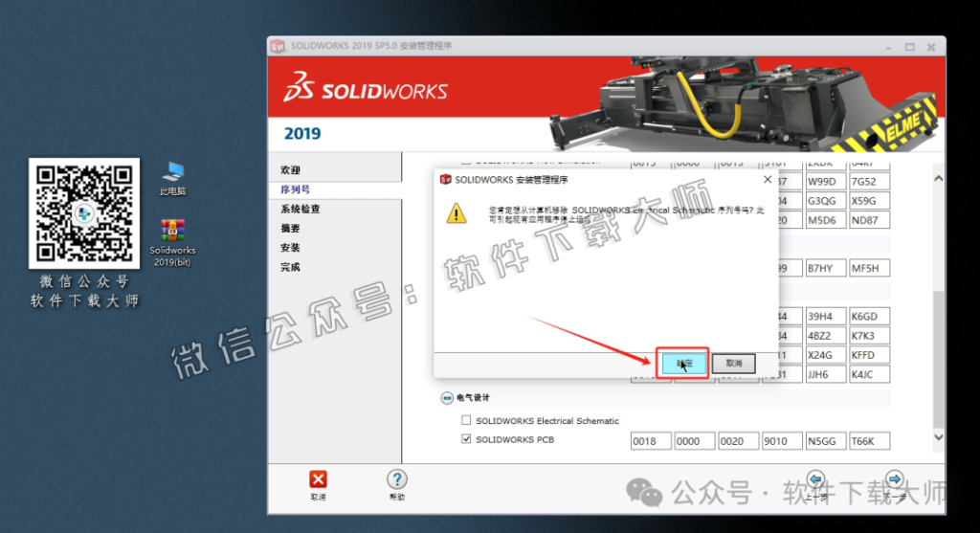Click the SW logo in installer title bar
This screenshot has height=533, width=980.
tap(278, 46)
